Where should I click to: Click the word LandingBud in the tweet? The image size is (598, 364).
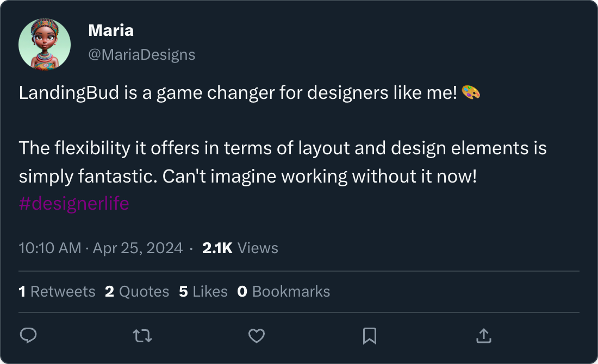click(x=60, y=93)
